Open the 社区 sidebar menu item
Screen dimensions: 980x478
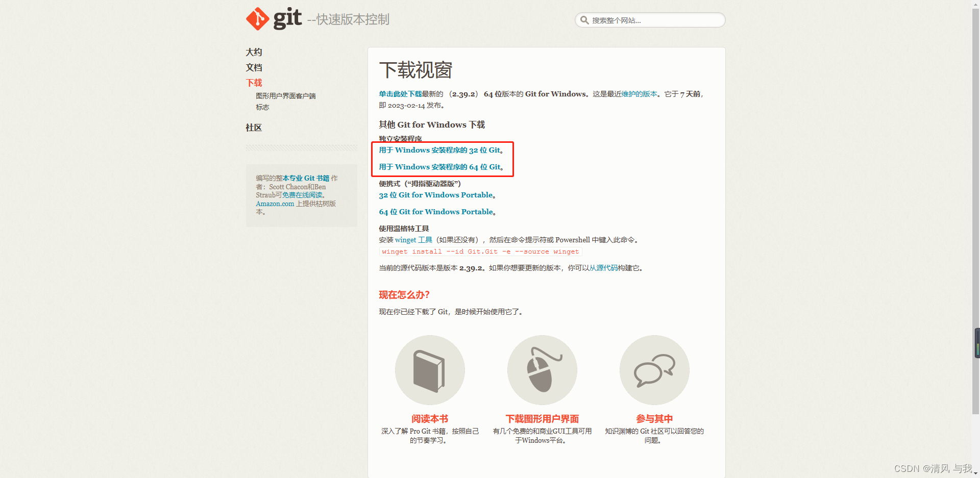(254, 128)
